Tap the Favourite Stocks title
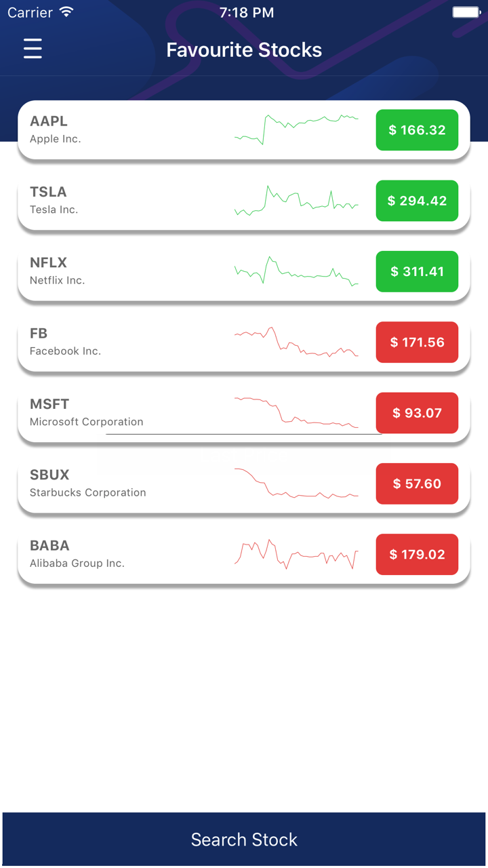Image resolution: width=488 pixels, height=868 pixels. pos(244,50)
